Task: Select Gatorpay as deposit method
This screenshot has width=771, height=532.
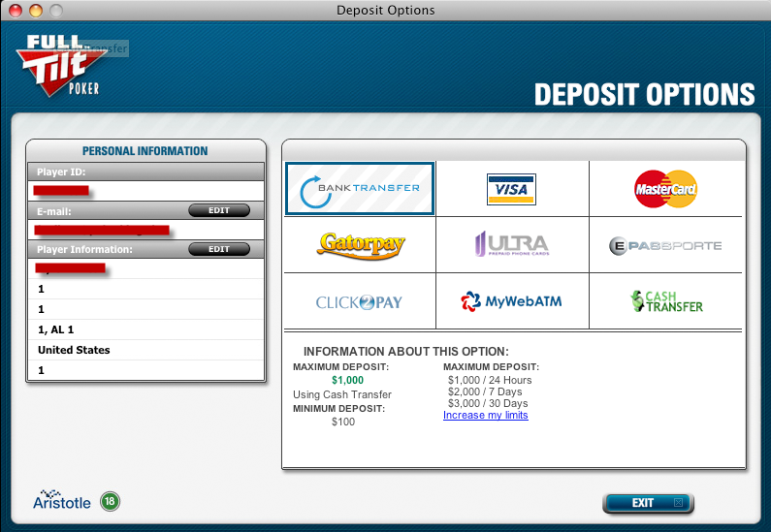Action: [360, 245]
